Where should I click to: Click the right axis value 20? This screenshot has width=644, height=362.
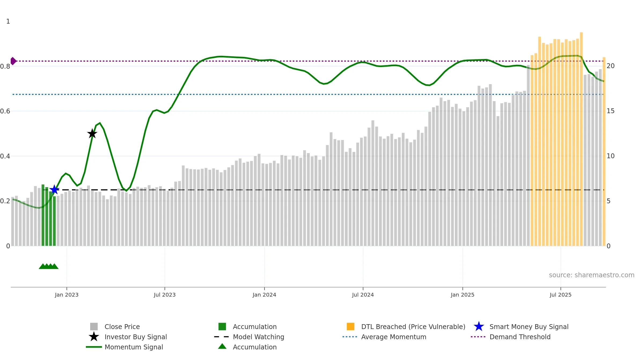click(x=610, y=66)
